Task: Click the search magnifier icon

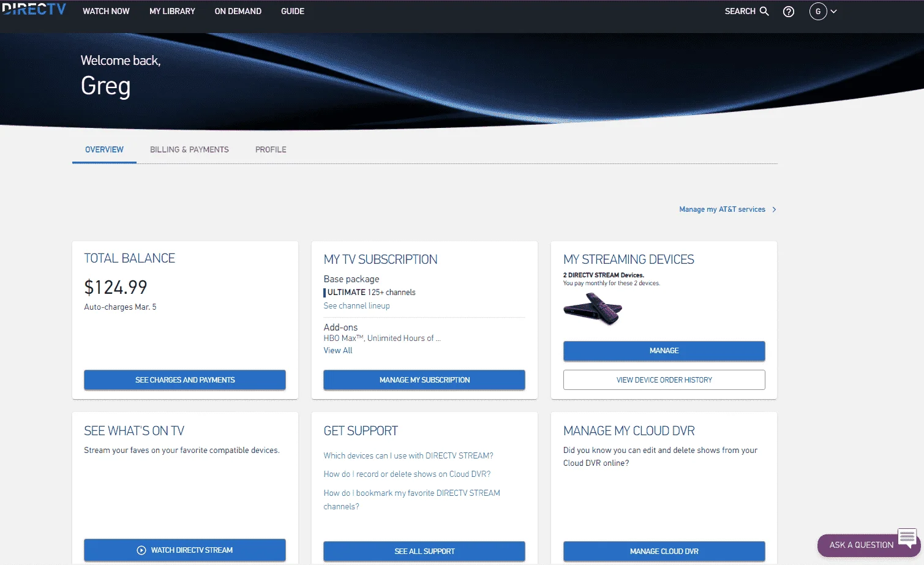Action: tap(764, 11)
